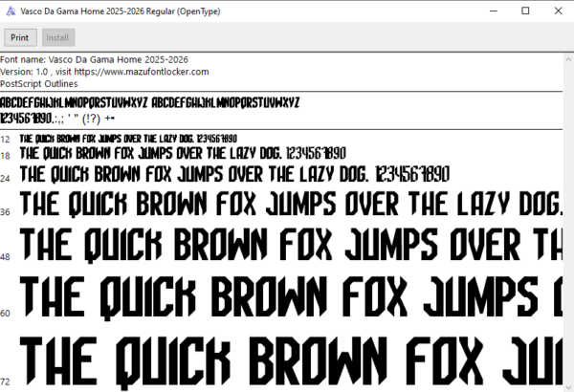Click the size 24 sample label
The image size is (574, 392).
pyautogui.click(x=5, y=179)
